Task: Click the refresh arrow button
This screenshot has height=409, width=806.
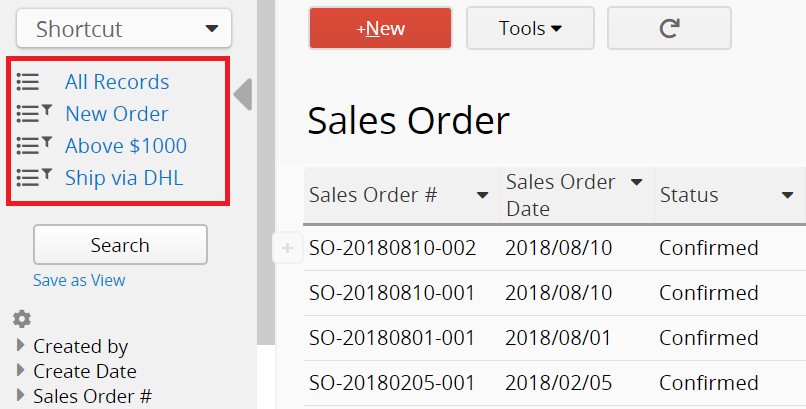Action: click(x=669, y=28)
